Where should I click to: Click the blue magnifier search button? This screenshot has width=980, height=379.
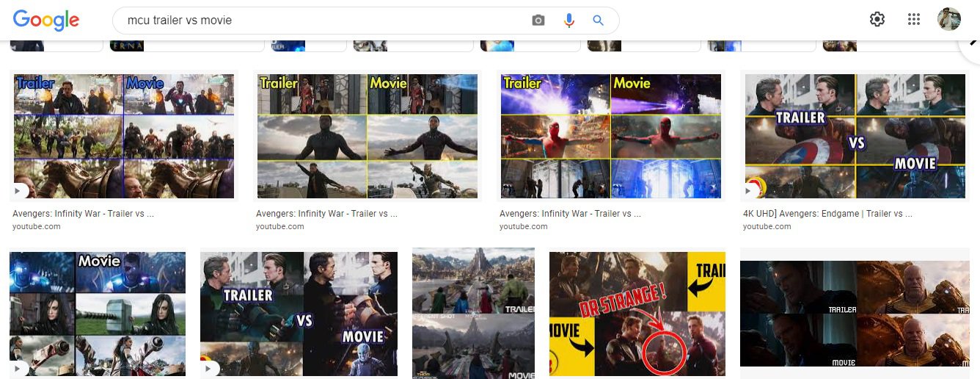pos(598,21)
